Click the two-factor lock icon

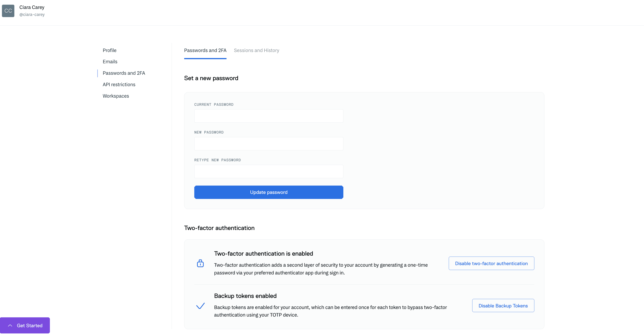coord(200,263)
